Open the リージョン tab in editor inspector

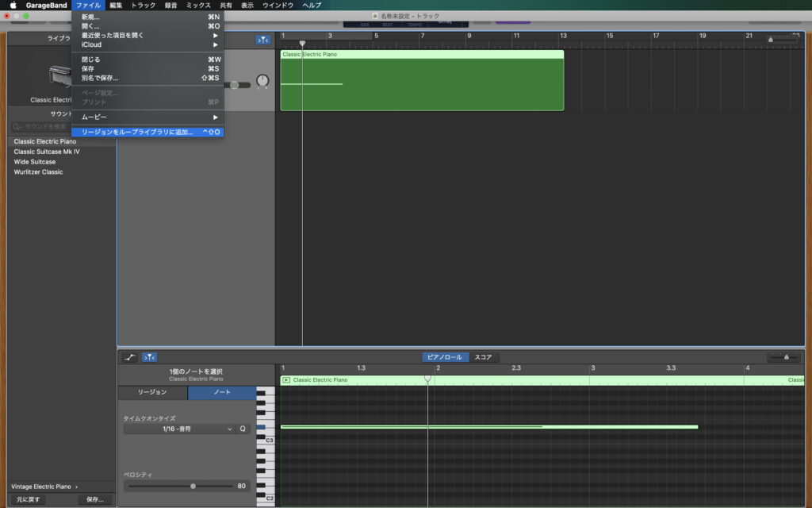click(x=152, y=392)
